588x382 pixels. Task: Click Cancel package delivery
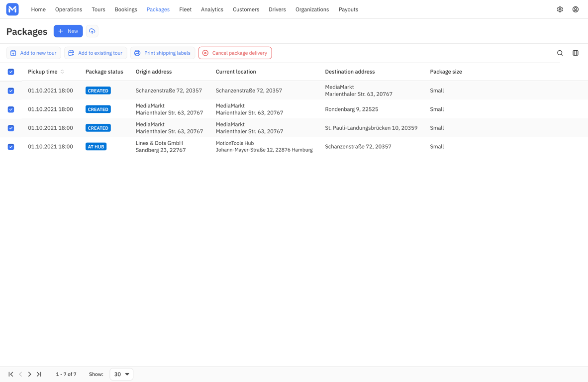(x=235, y=53)
